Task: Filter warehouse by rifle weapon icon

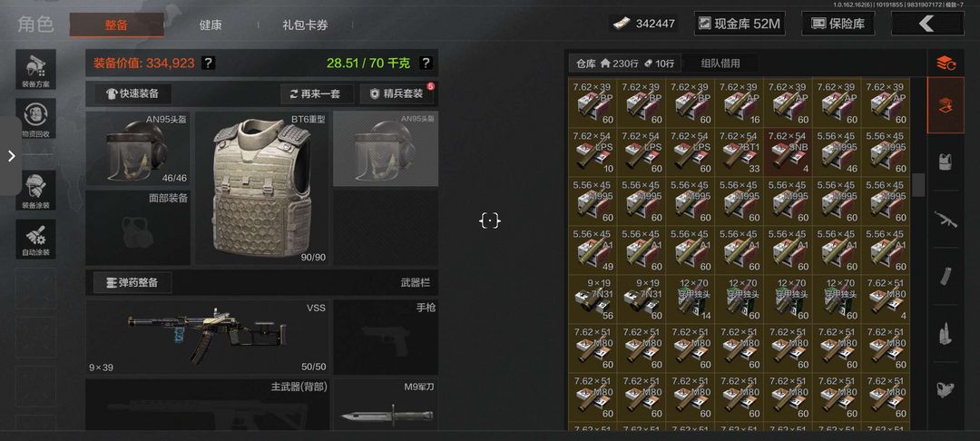Action: (945, 220)
